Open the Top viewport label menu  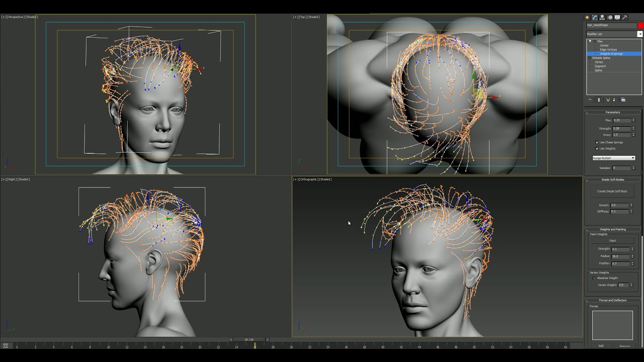(303, 17)
